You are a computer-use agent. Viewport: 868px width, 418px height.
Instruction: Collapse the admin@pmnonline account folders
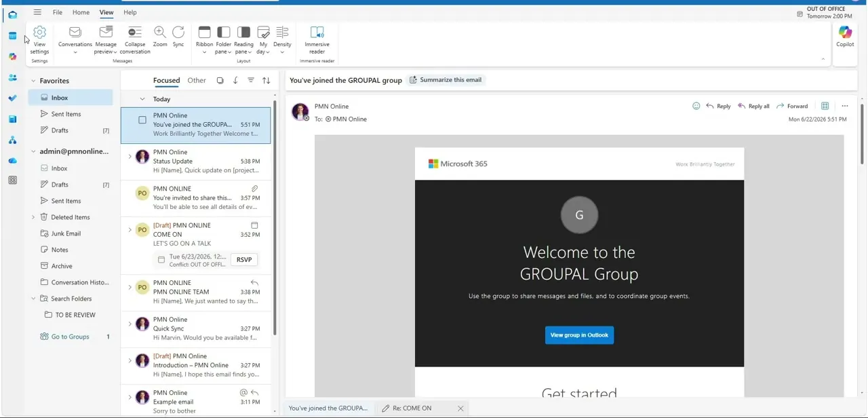(x=33, y=152)
